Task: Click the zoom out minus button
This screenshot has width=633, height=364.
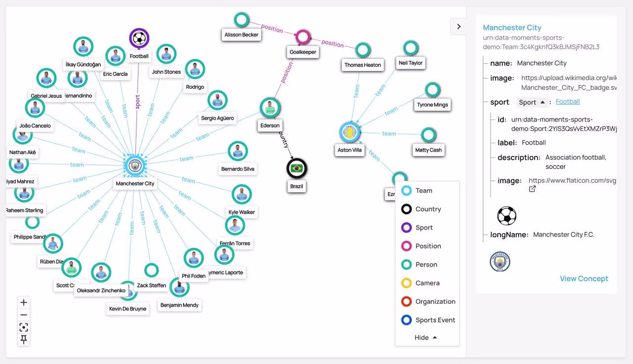Action: pyautogui.click(x=24, y=315)
